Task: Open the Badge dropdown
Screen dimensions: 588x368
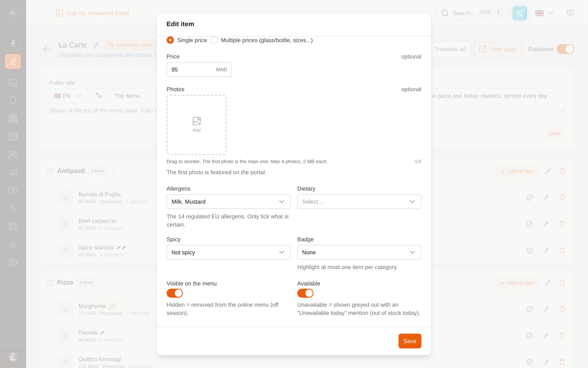Action: [359, 252]
